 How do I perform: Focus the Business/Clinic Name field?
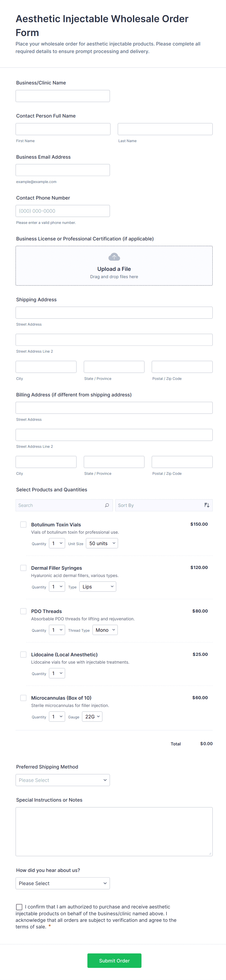(x=63, y=96)
